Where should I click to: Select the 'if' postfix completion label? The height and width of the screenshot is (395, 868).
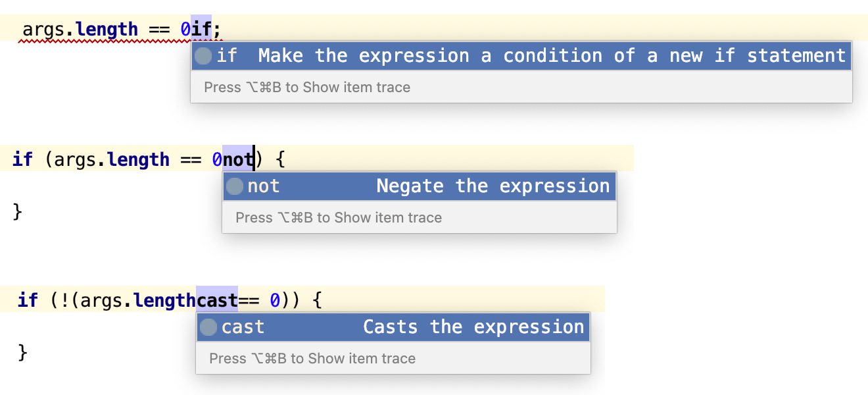[227, 56]
